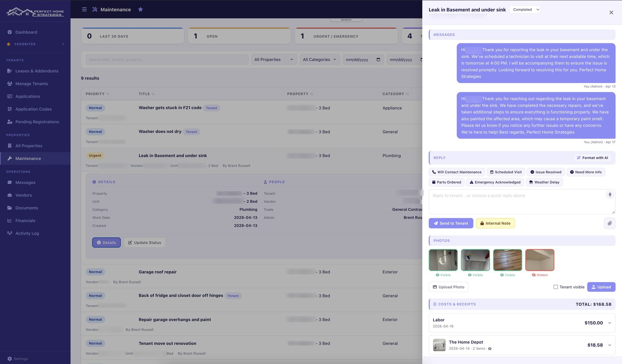This screenshot has height=364, width=622.
Task: Open the All Categories filter dropdown
Action: (320, 59)
